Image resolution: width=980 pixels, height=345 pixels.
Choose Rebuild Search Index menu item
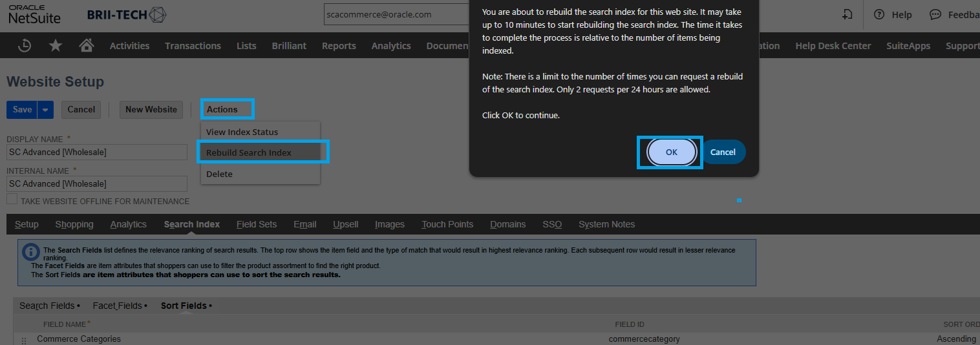tap(261, 152)
